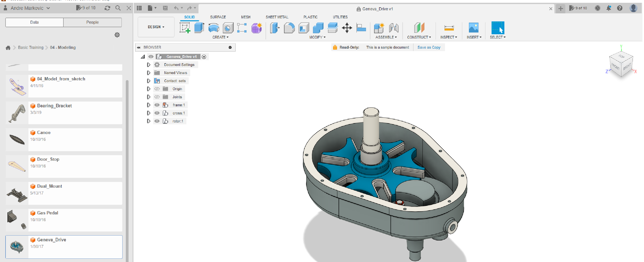
Task: Switch to the SURFACE tab
Action: 218,17
